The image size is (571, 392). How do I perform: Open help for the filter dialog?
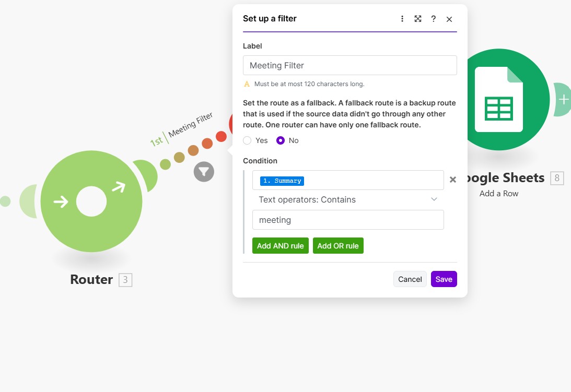[x=434, y=19]
